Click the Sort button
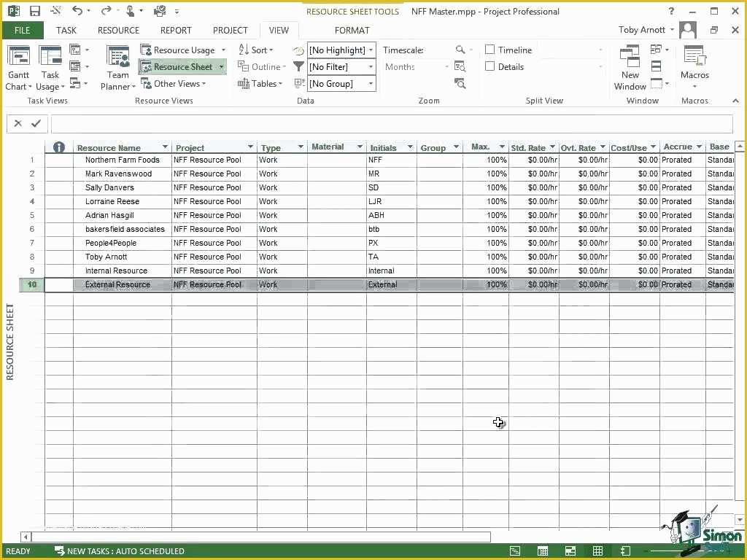The image size is (747, 560). click(256, 50)
